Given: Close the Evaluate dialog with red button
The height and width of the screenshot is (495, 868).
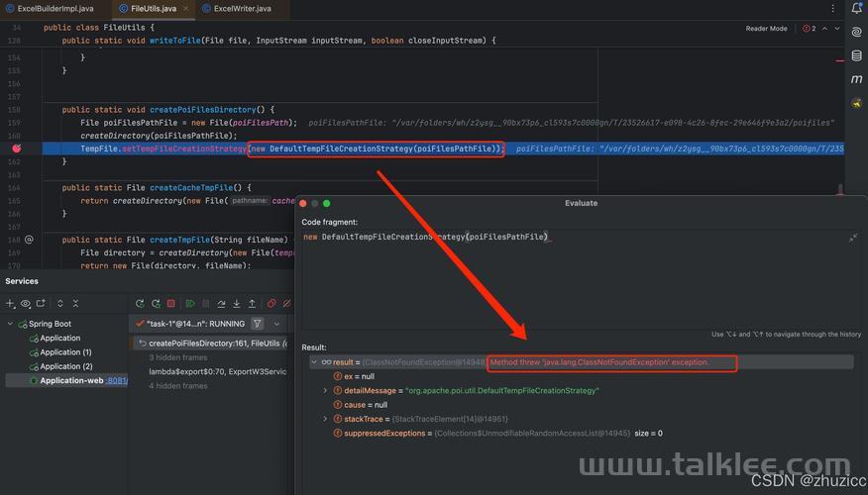Looking at the screenshot, I should point(303,204).
